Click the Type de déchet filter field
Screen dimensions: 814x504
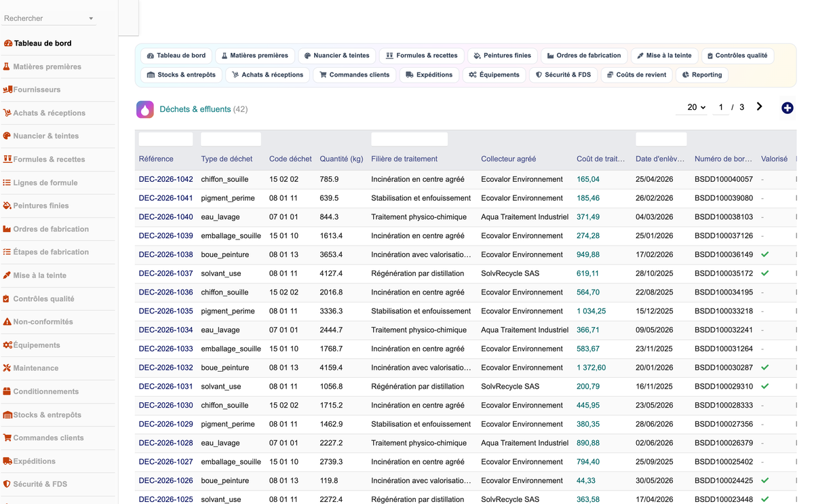click(231, 139)
